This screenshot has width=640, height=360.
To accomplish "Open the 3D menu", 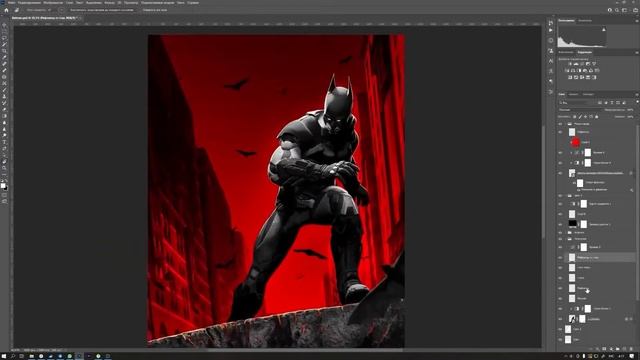I will (x=119, y=2).
